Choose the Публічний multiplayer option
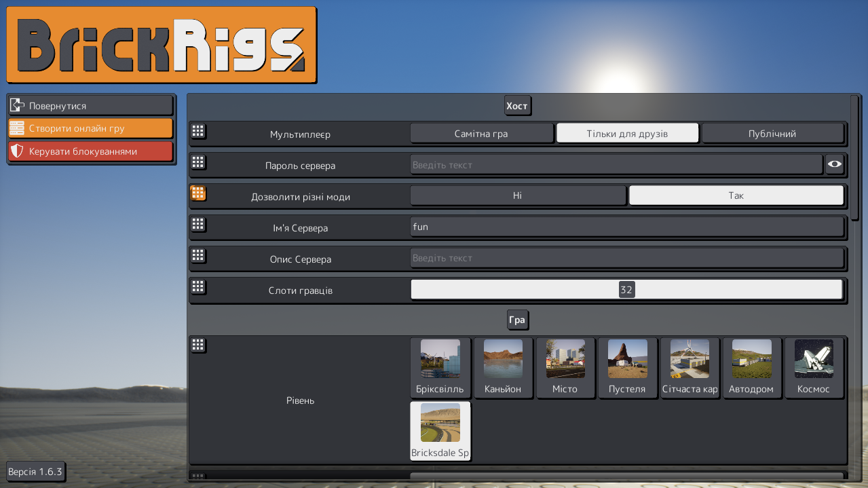The image size is (868, 488). [772, 134]
